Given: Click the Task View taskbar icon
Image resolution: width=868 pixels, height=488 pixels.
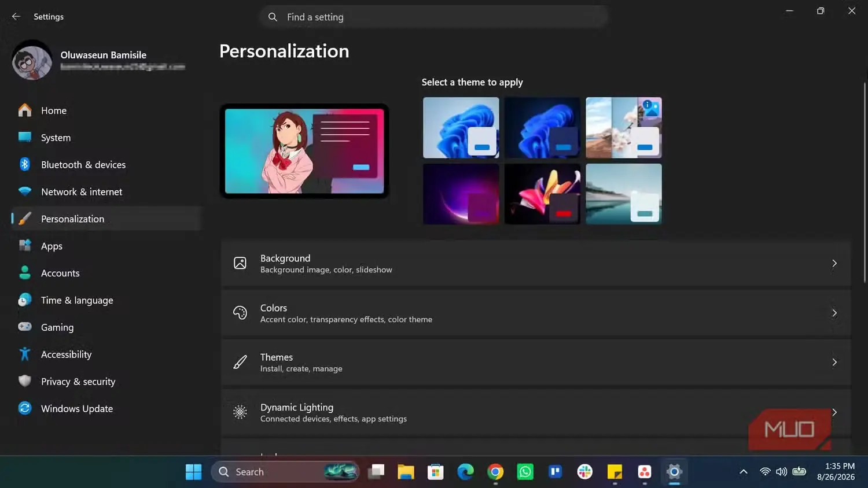Looking at the screenshot, I should point(376,472).
